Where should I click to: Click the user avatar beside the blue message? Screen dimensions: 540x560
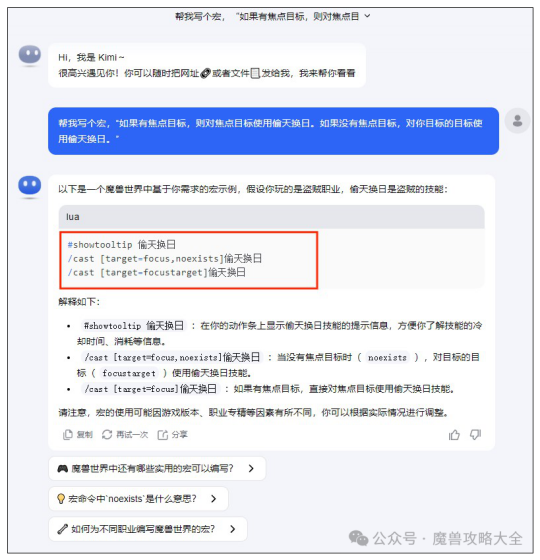[517, 121]
